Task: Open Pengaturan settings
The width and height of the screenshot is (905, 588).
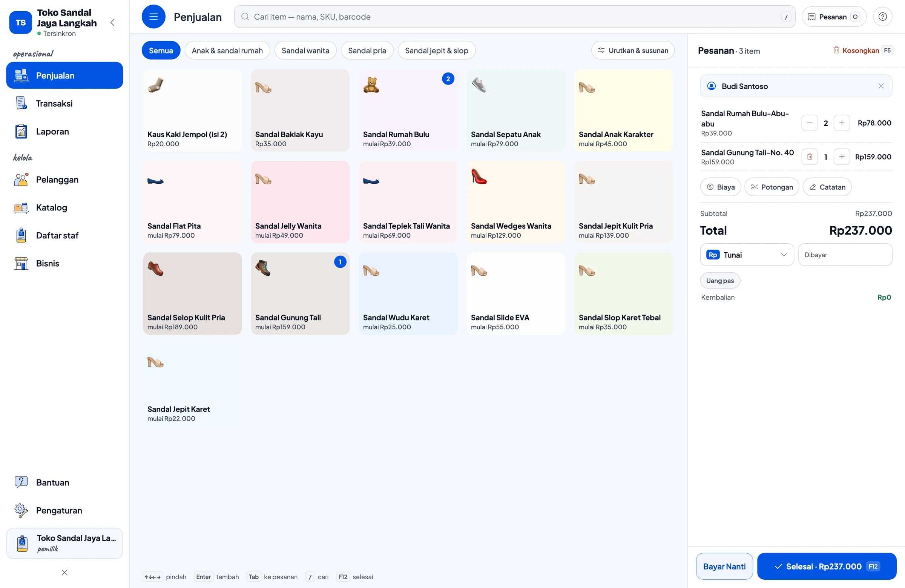Action: pyautogui.click(x=64, y=510)
